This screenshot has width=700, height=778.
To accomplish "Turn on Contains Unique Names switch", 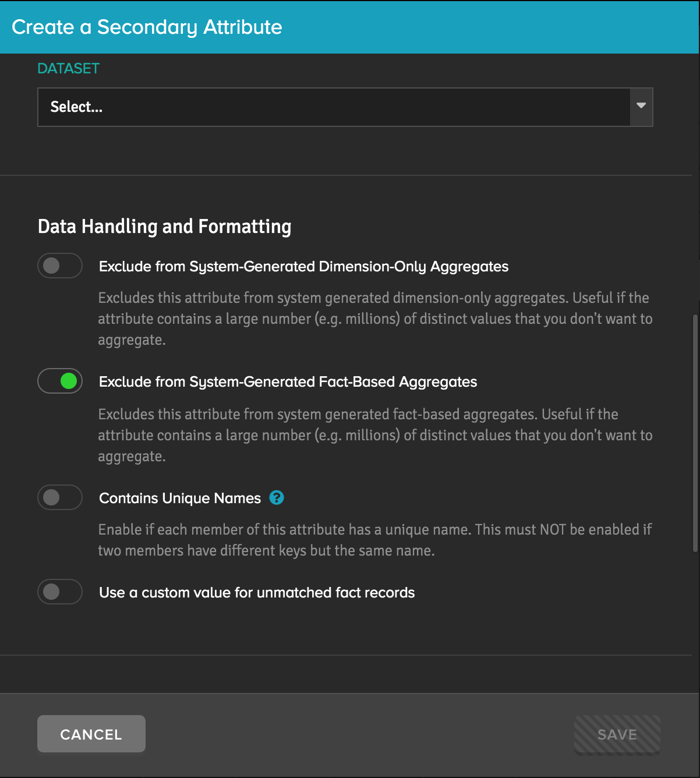I will pos(60,497).
